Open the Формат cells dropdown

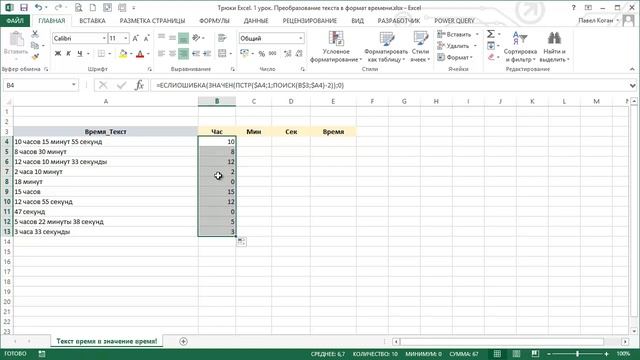pos(455,58)
